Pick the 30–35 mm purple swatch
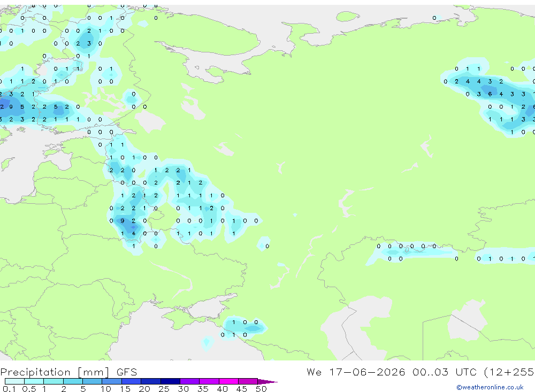Screen dimensions: 535x392 pos(190,381)
